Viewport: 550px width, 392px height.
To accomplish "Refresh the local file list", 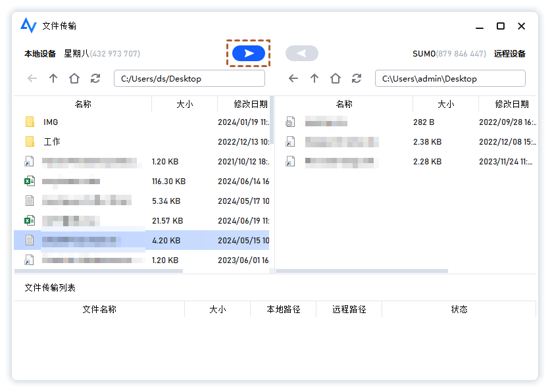I will pyautogui.click(x=95, y=78).
